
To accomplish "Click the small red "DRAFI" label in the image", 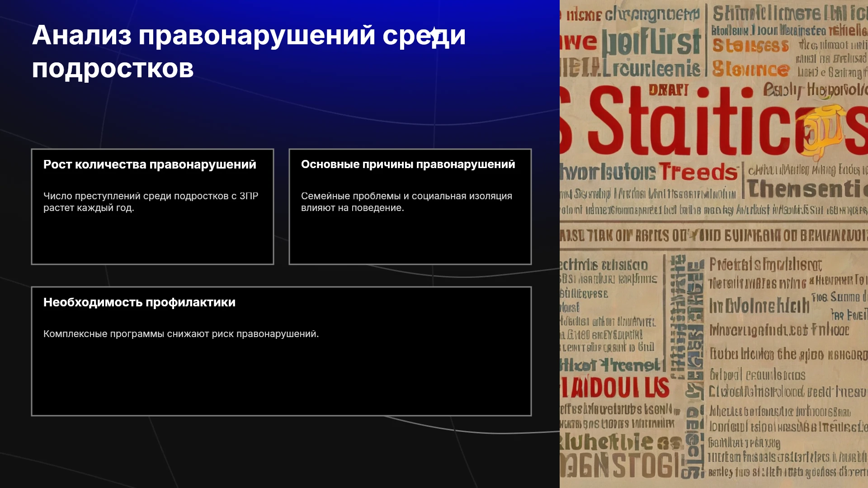I will point(669,90).
